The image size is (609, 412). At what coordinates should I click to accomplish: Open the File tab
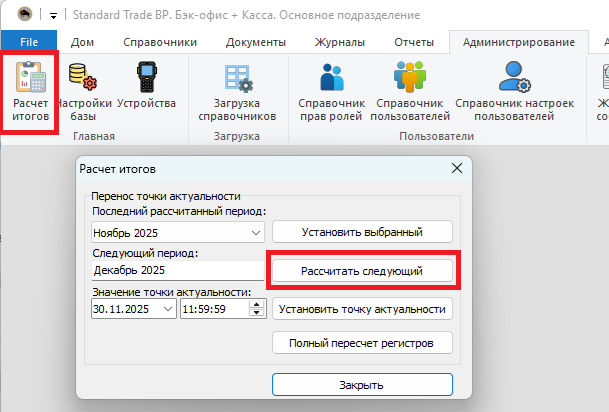click(29, 42)
